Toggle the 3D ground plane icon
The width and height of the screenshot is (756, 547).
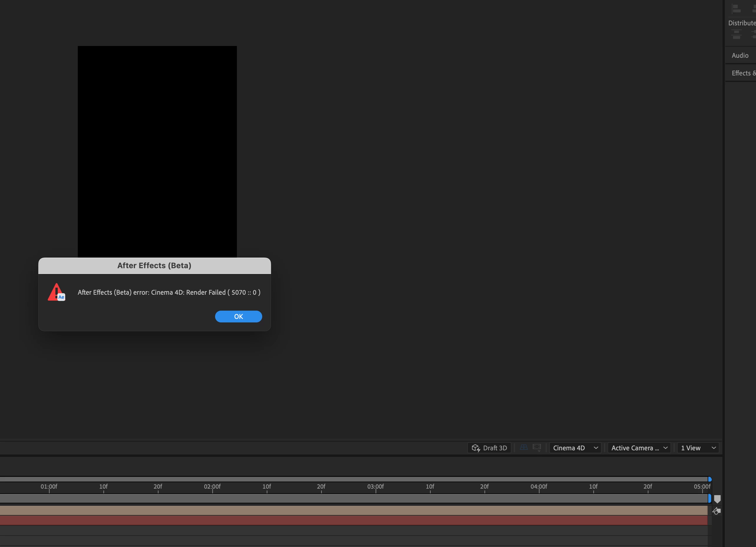pyautogui.click(x=524, y=447)
